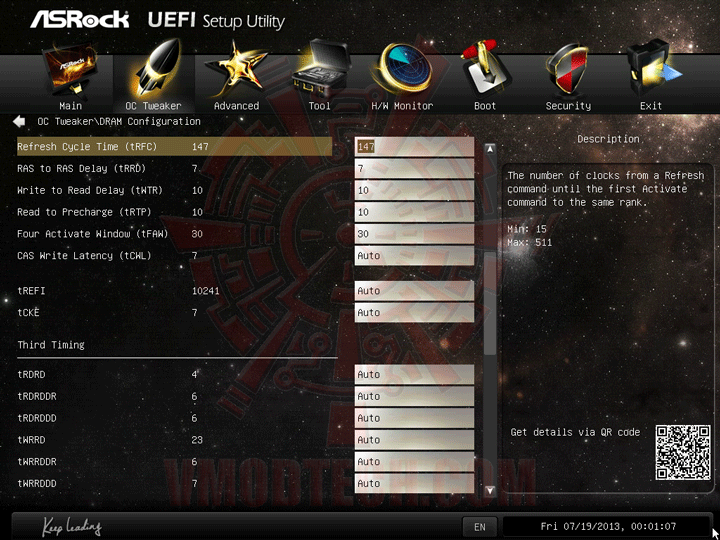
Task: Click the Third Timing section heading
Action: (x=51, y=345)
